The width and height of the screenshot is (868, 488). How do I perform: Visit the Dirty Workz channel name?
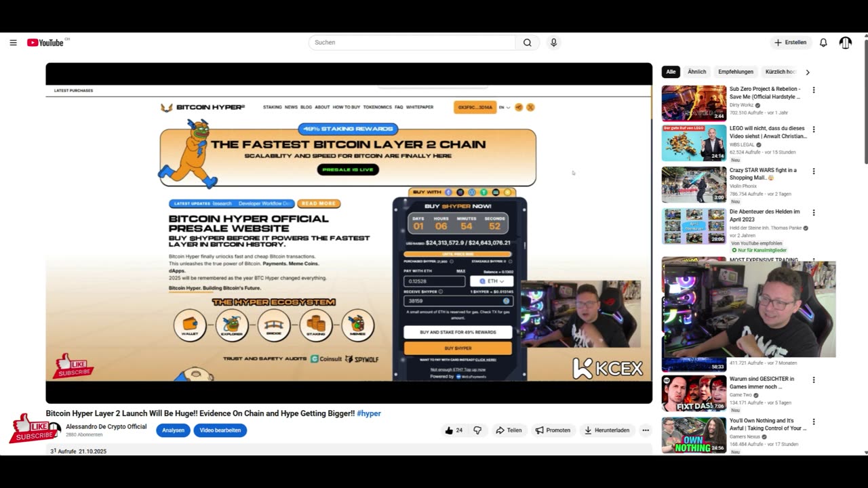[742, 105]
